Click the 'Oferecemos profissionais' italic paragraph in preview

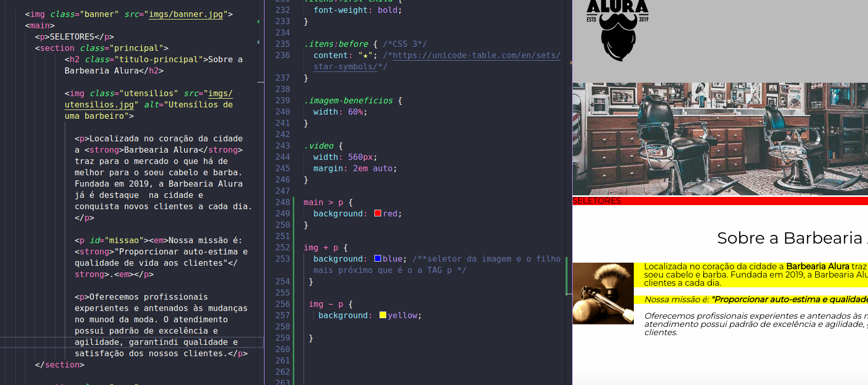756,324
